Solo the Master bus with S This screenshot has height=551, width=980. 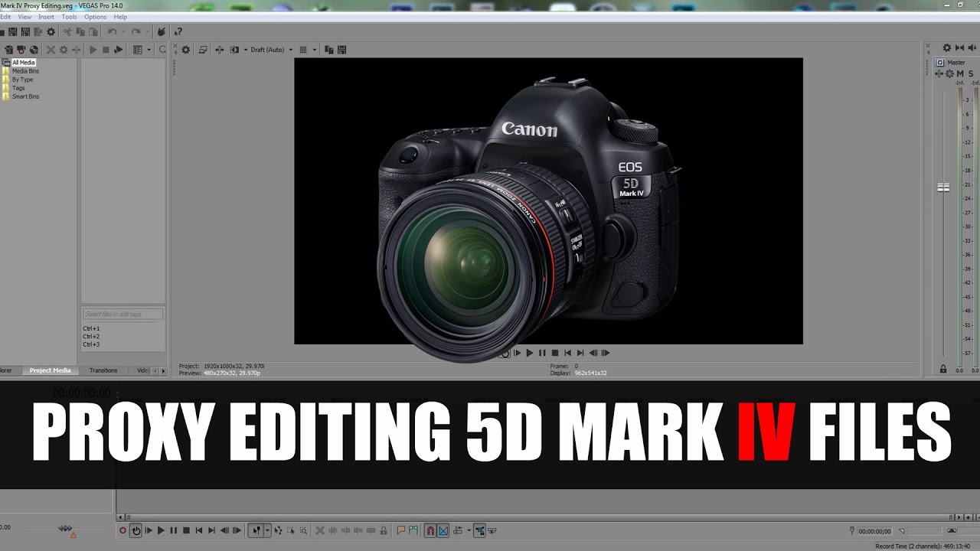(971, 73)
